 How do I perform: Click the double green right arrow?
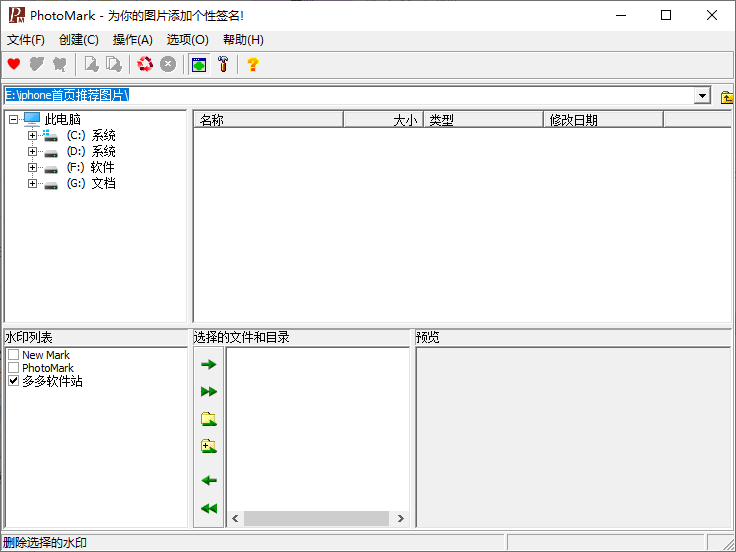(208, 392)
